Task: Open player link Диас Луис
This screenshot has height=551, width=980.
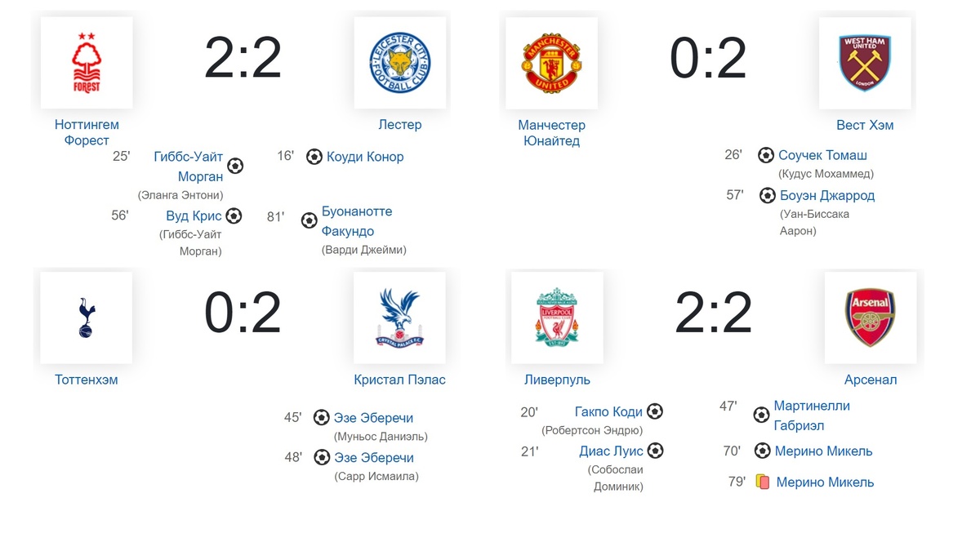Action: pyautogui.click(x=612, y=451)
